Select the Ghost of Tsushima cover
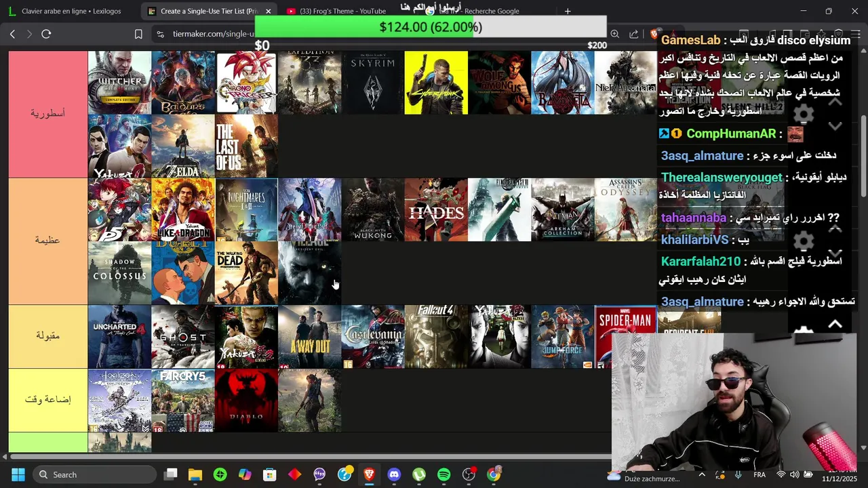Image resolution: width=868 pixels, height=488 pixels. pyautogui.click(x=183, y=336)
